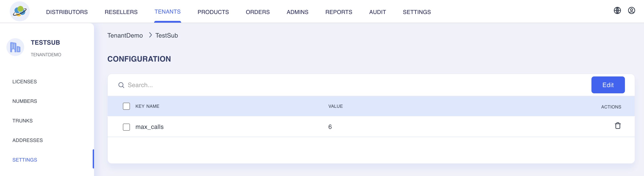
Task: Select Trunks in the sidebar
Action: (x=22, y=121)
